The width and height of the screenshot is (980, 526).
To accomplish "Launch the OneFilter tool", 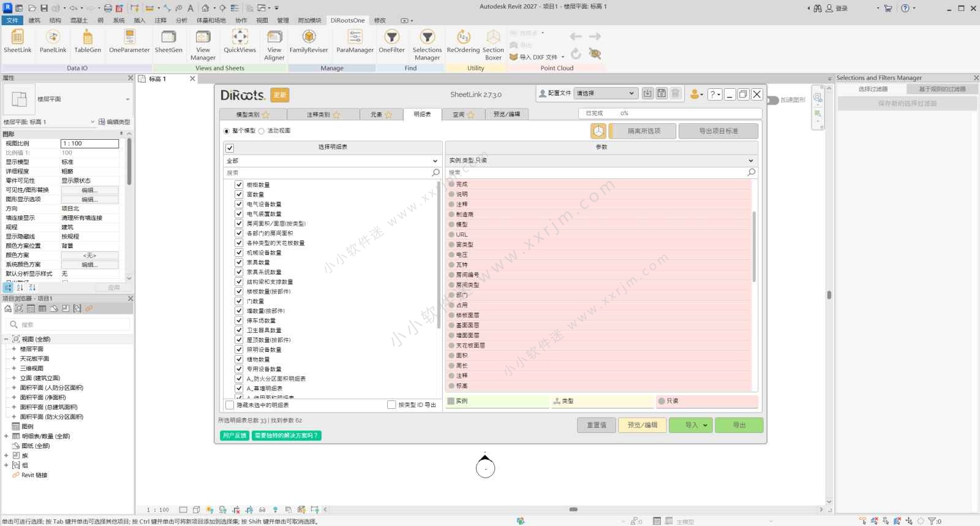I will (391, 42).
